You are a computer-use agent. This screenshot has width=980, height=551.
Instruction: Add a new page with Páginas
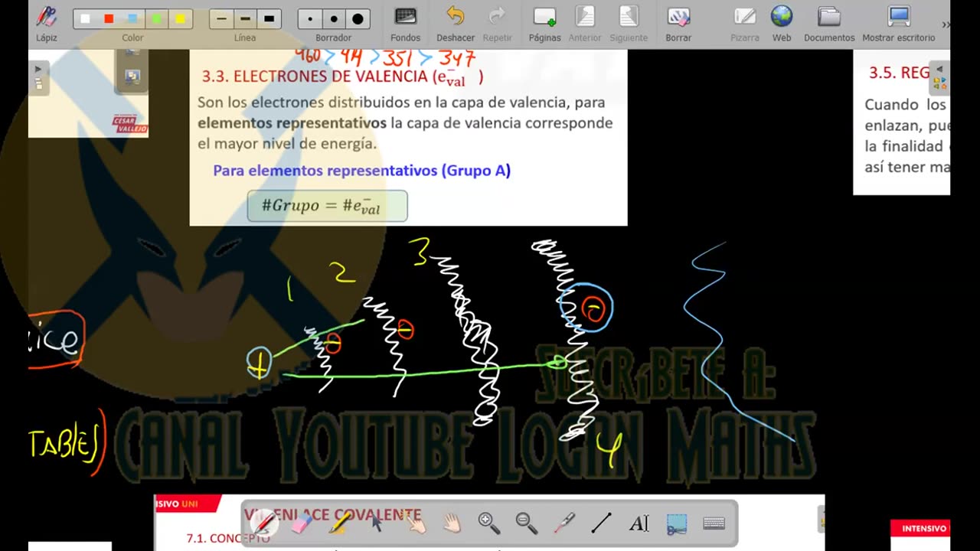544,23
